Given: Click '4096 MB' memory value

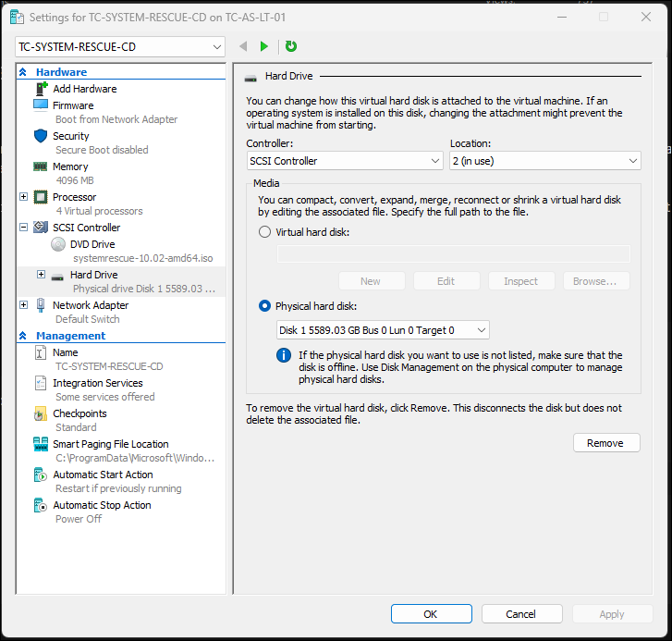Looking at the screenshot, I should 75,180.
